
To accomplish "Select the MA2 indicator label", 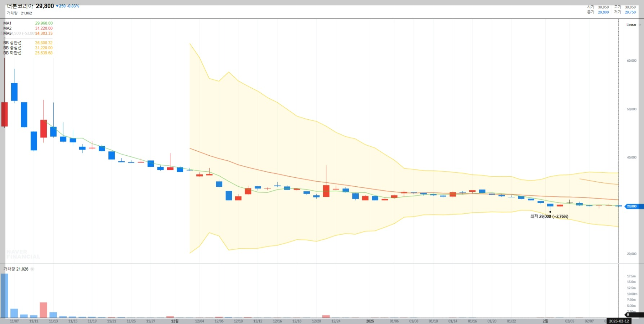I will coord(8,28).
